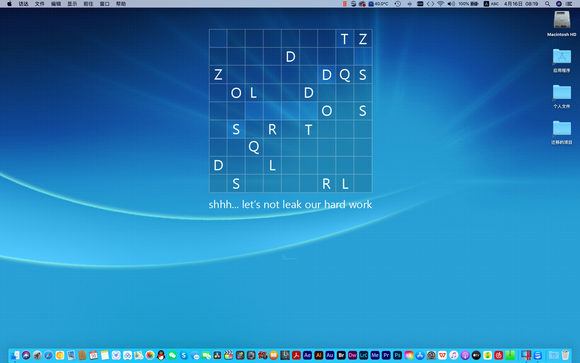The width and height of the screenshot is (580, 363).
Task: Click the battery 100% indicator
Action: pyautogui.click(x=468, y=4)
